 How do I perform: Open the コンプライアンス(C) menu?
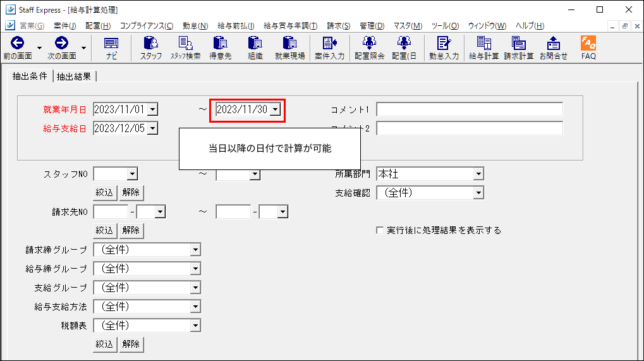point(147,26)
